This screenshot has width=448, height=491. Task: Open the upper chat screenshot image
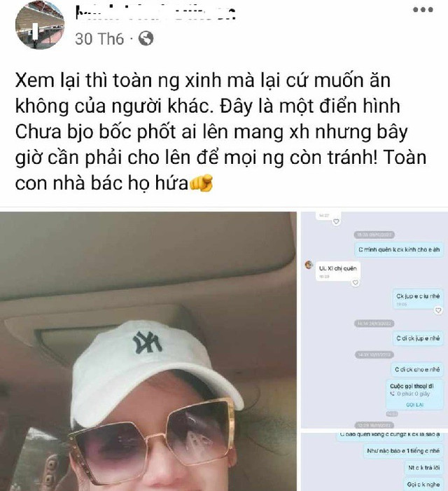[x=374, y=319]
